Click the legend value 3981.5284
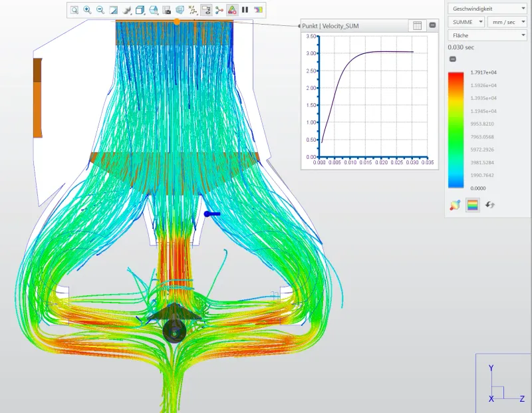Image resolution: width=532 pixels, height=413 pixels. 482,162
